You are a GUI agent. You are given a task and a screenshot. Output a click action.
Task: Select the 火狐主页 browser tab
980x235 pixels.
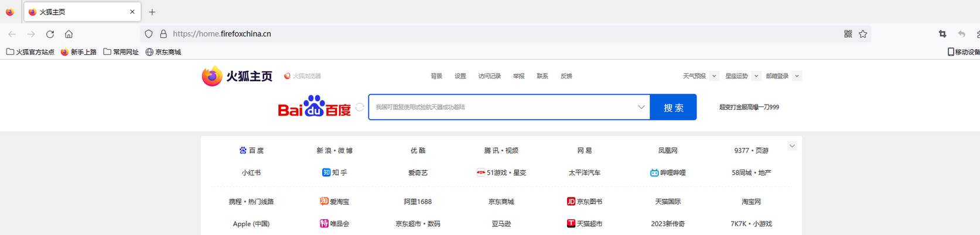click(82, 12)
